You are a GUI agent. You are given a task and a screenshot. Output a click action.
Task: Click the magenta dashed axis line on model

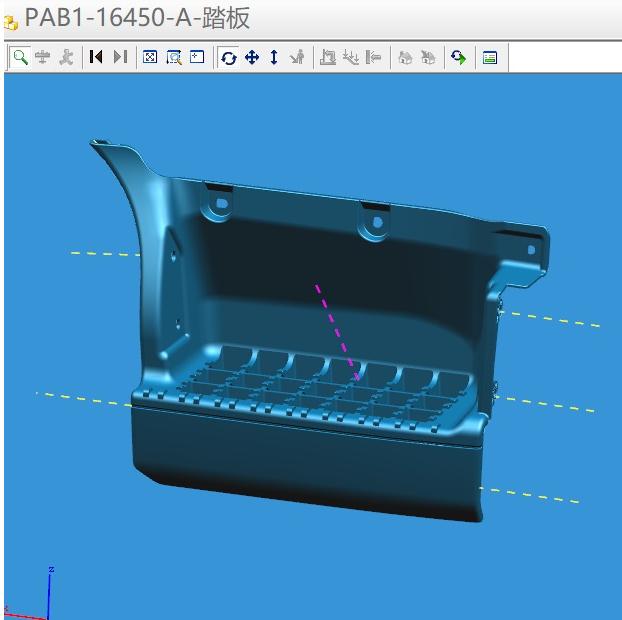338,332
